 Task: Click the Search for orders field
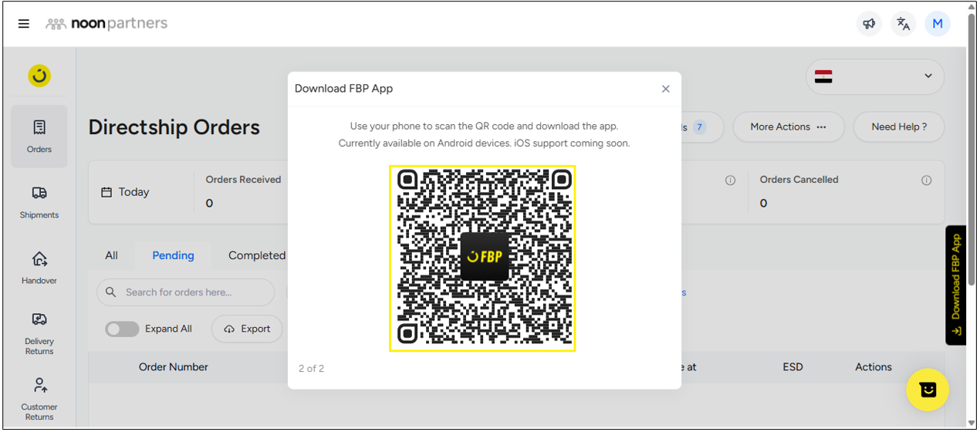coord(185,292)
